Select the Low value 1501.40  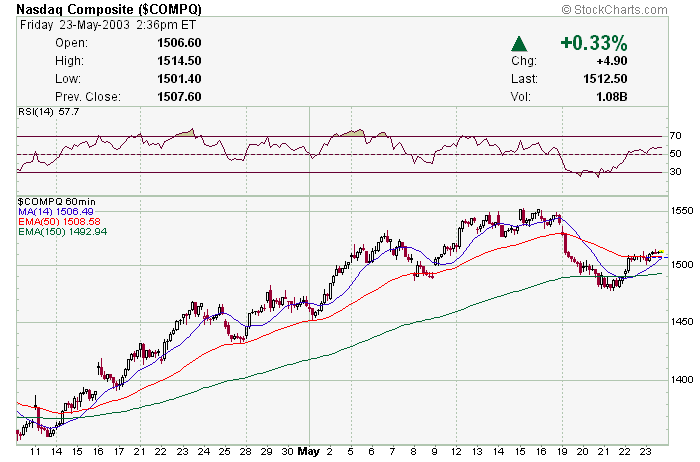pos(179,79)
